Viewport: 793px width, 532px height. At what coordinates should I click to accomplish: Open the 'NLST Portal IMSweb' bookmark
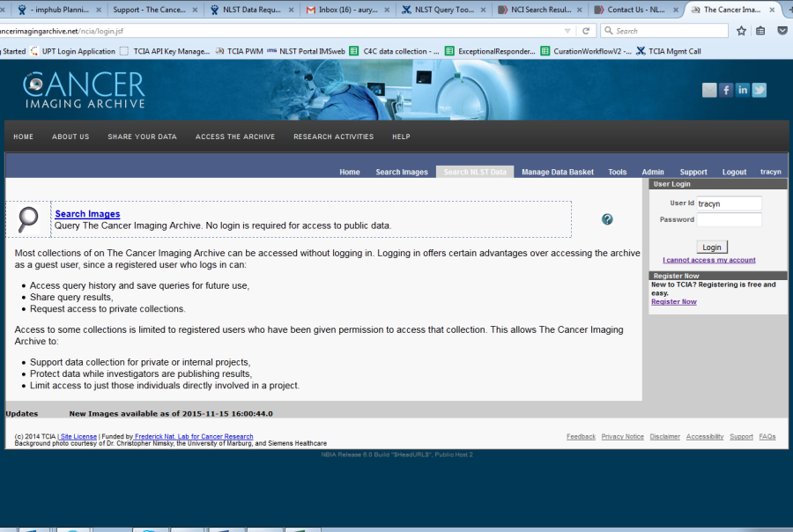coord(307,51)
